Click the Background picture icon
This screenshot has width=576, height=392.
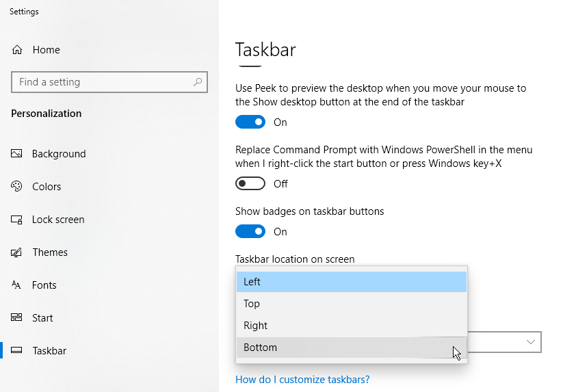tap(16, 153)
